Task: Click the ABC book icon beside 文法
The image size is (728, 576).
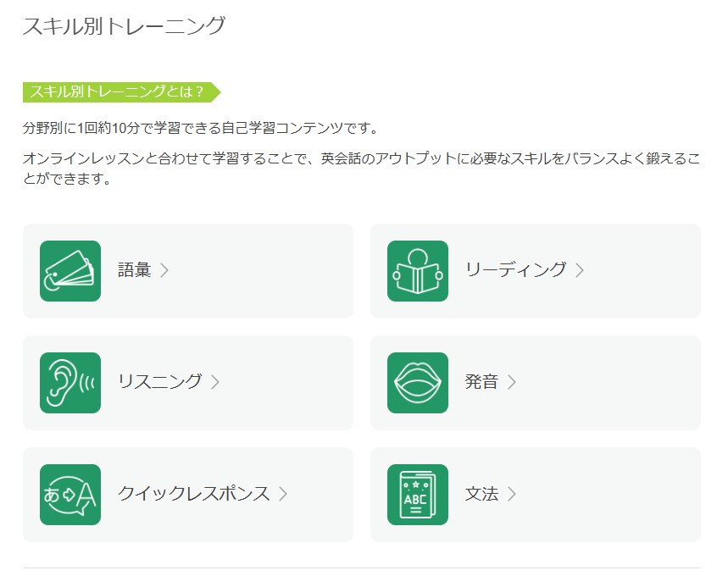Action: (x=418, y=494)
